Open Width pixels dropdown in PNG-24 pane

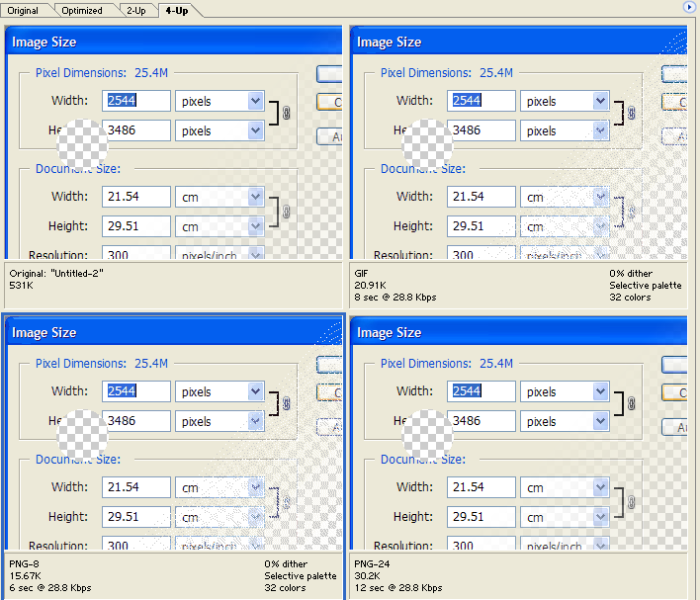coord(600,391)
